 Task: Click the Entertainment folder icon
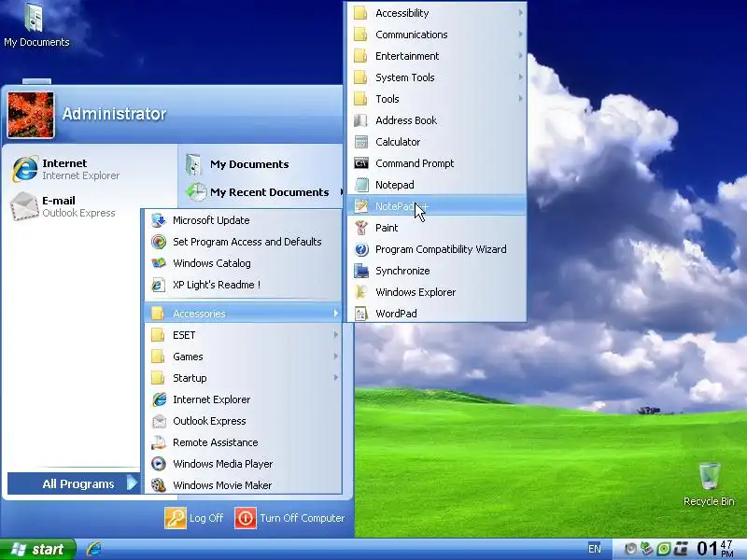[361, 56]
